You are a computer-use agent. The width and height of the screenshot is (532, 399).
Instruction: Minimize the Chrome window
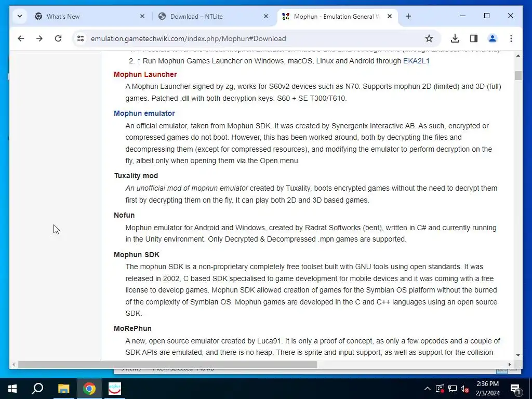pos(463,16)
